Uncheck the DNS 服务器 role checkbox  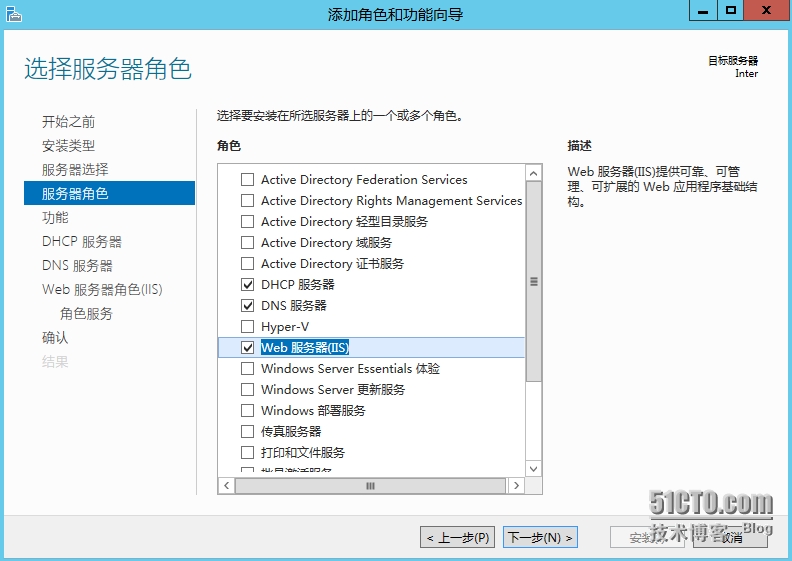click(x=248, y=305)
